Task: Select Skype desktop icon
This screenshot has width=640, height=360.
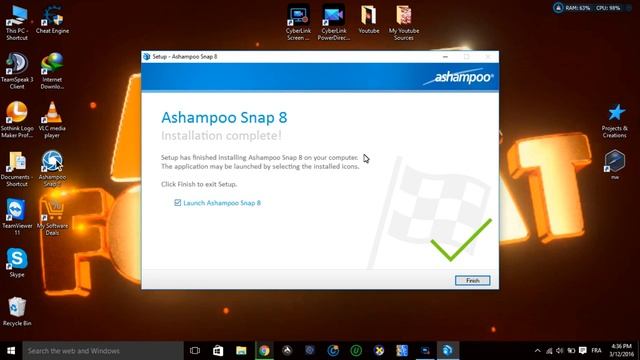Action: point(17,262)
